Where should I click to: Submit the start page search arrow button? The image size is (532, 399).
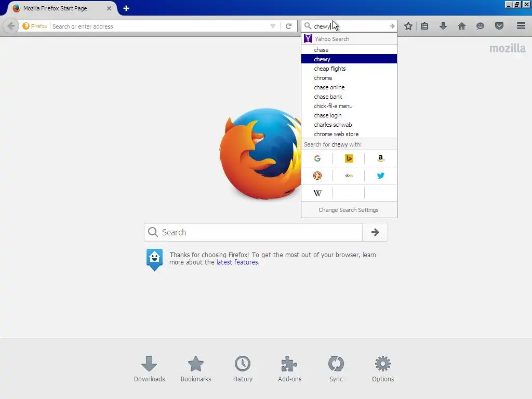point(375,232)
